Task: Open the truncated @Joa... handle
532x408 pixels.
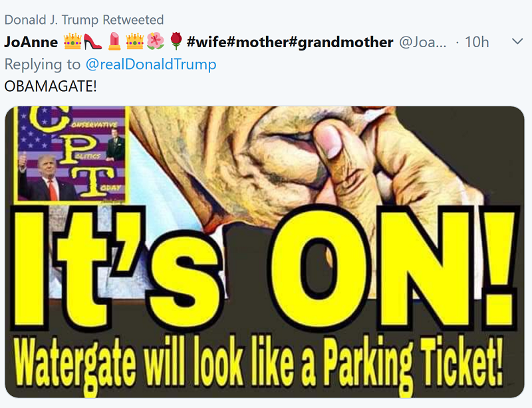Action: (422, 42)
